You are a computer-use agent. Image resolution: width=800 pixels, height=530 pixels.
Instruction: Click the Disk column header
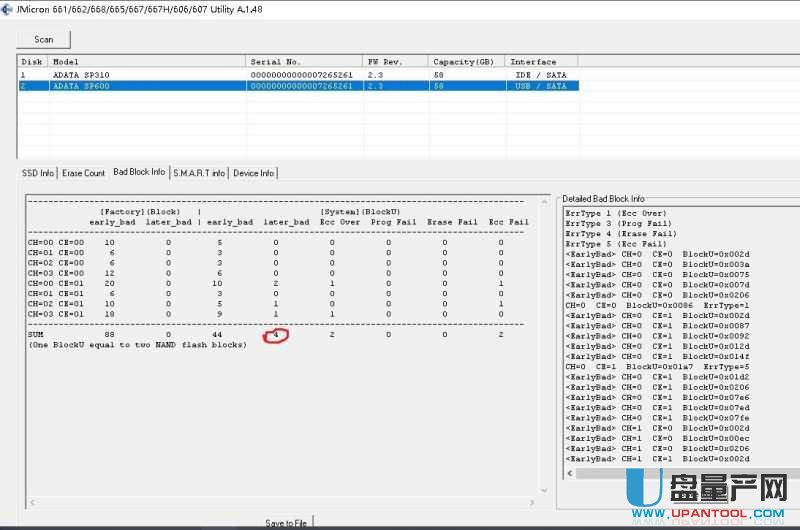pos(32,62)
